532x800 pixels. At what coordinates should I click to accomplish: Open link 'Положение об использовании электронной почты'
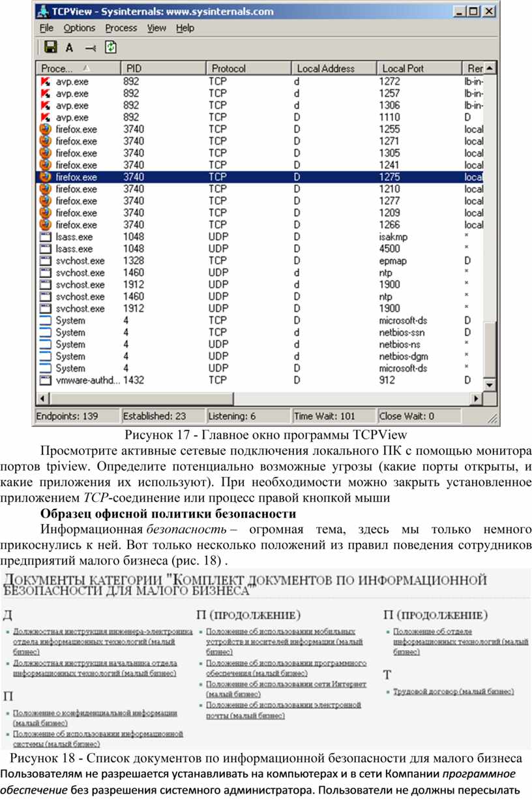pos(284,710)
